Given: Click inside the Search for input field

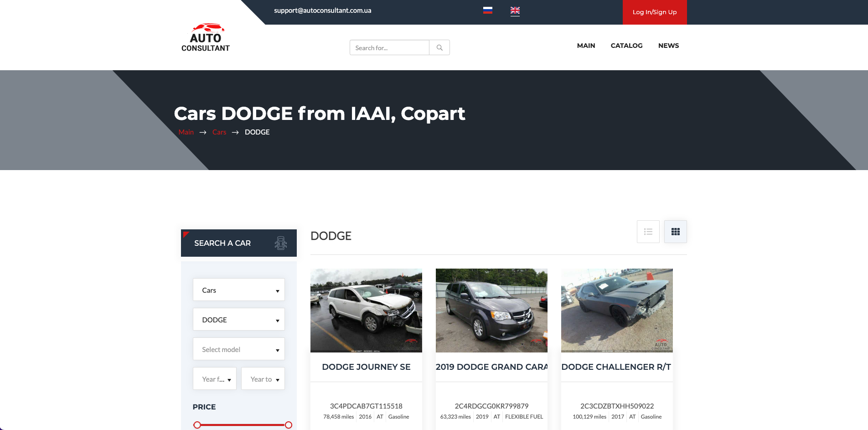Looking at the screenshot, I should coord(389,47).
